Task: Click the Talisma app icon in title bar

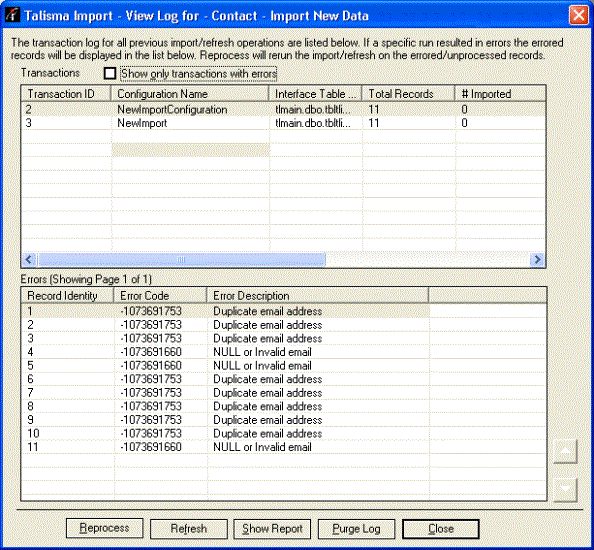Action: tap(12, 15)
